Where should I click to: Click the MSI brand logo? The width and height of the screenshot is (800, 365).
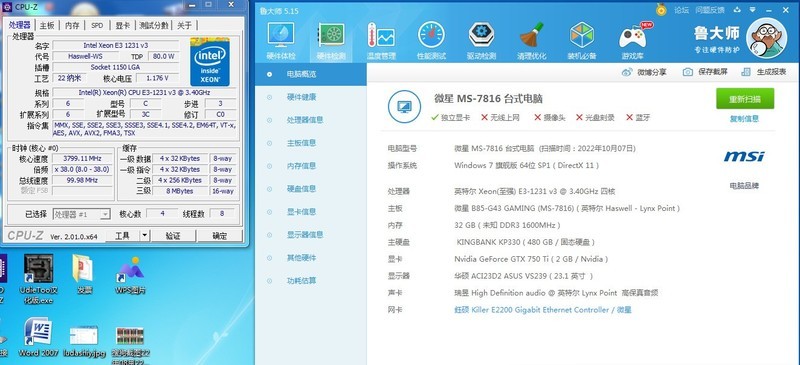pos(744,156)
